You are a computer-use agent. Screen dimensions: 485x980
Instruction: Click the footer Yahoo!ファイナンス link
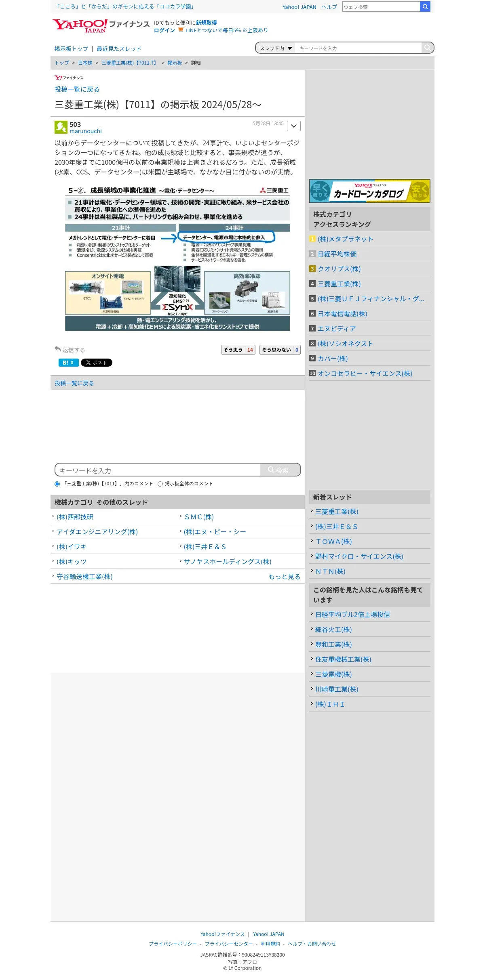[x=223, y=934]
